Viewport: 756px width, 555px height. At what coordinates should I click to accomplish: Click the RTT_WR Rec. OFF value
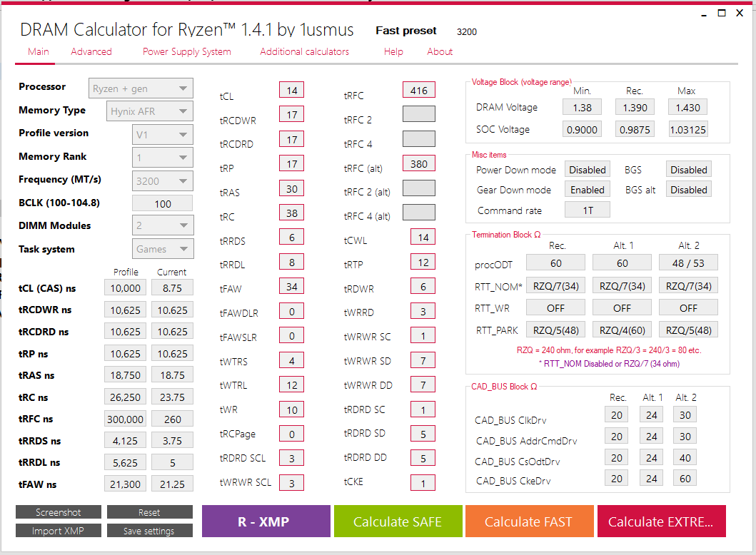pos(555,308)
